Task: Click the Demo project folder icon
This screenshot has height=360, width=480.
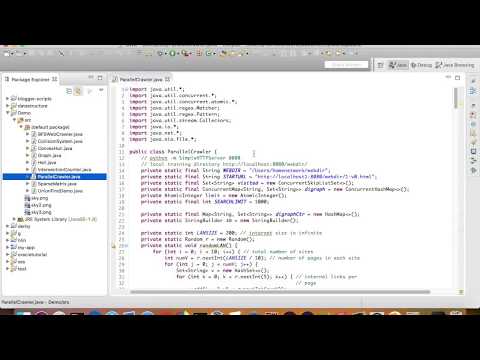Action: [14, 113]
